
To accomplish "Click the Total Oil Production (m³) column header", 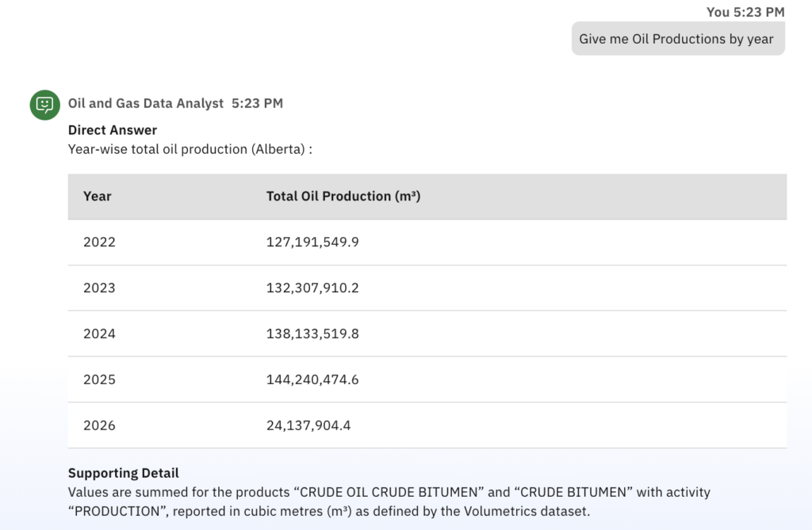I will [343, 196].
